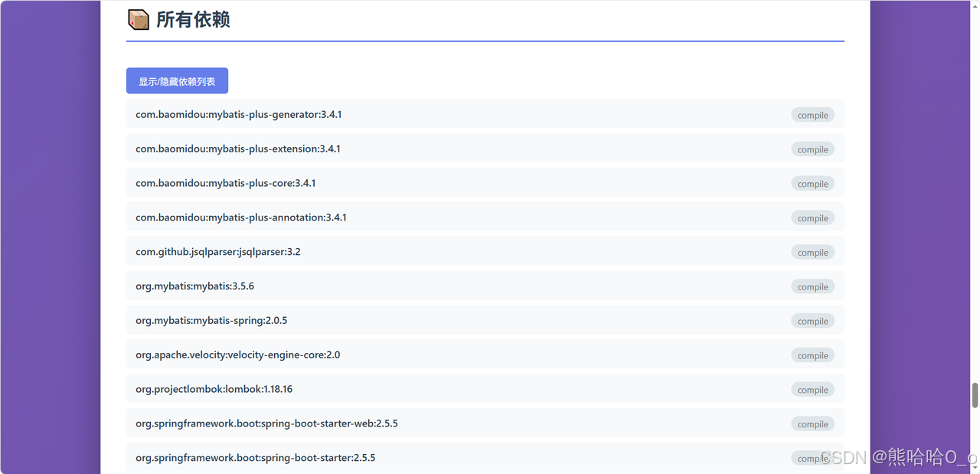This screenshot has height=474, width=980.
Task: Select com.github.jsqlparser:jsqlparser:3.2 dependency
Action: 485,252
